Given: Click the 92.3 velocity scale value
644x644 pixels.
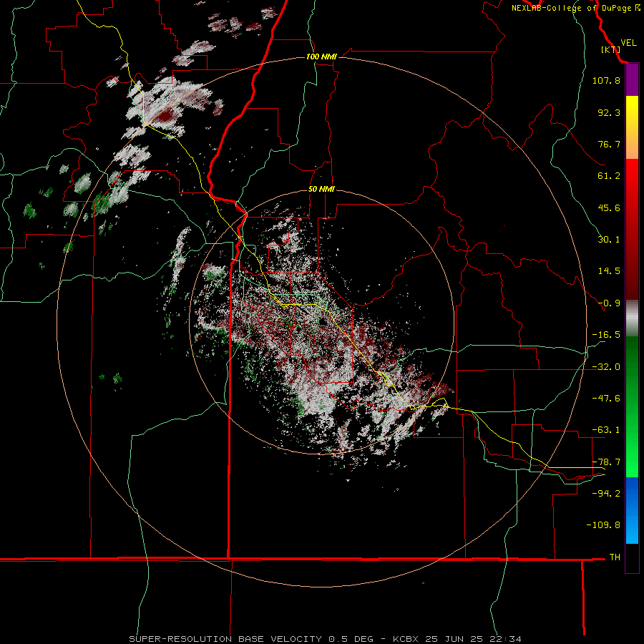Looking at the screenshot, I should [x=609, y=112].
